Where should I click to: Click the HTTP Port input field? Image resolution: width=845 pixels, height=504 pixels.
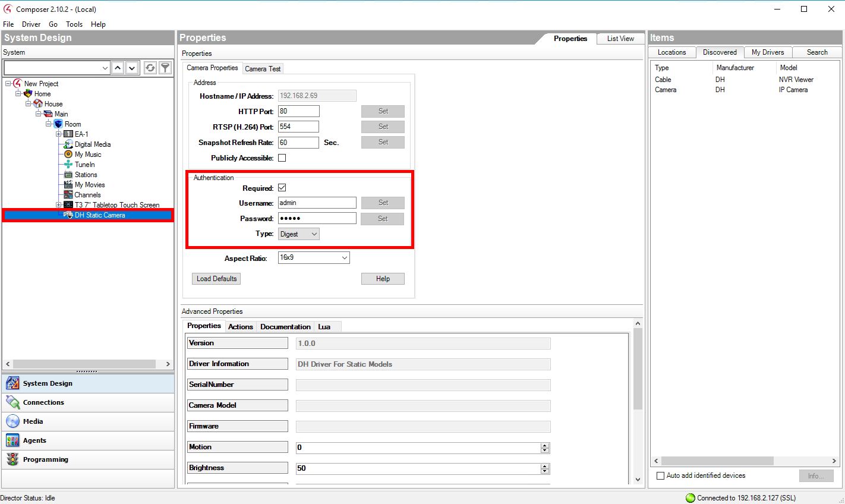pos(298,111)
